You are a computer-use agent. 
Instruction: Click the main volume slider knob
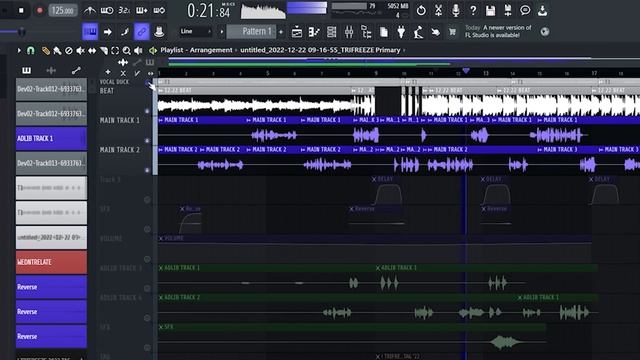point(21,31)
